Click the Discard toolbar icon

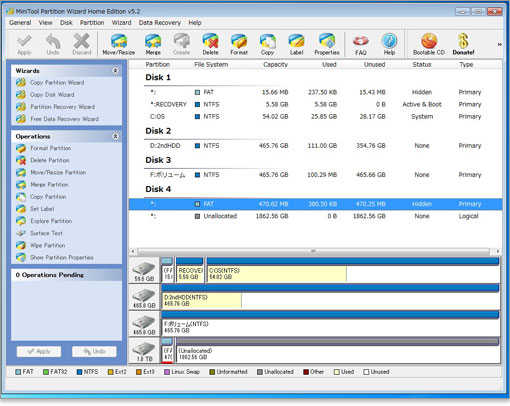pos(82,44)
